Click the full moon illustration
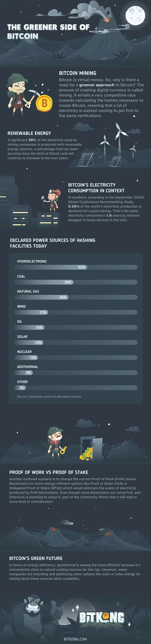The width and height of the screenshot is (151, 644). click(135, 15)
